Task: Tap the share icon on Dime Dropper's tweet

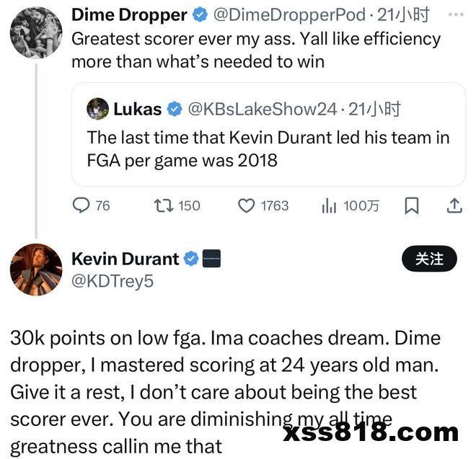Action: coord(454,205)
